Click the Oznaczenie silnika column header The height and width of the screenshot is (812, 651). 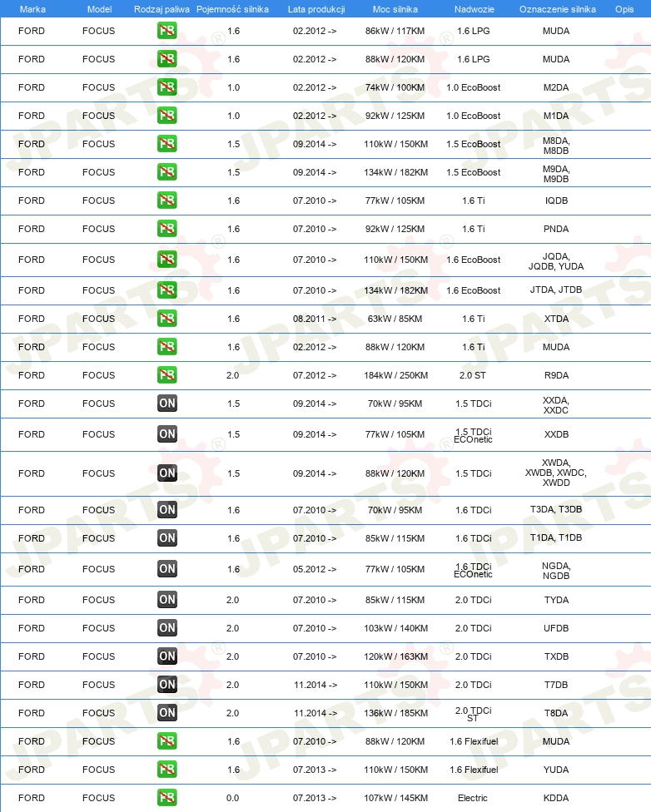point(558,9)
